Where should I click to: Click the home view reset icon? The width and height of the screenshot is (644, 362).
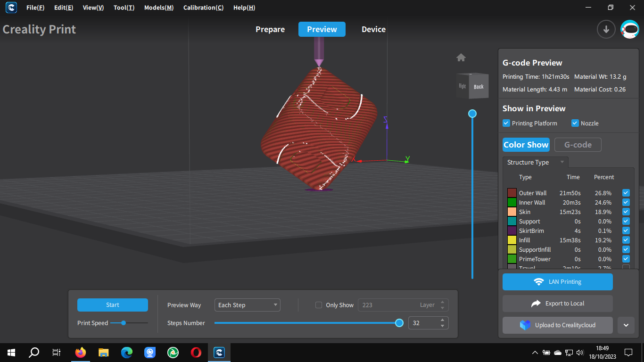[461, 58]
